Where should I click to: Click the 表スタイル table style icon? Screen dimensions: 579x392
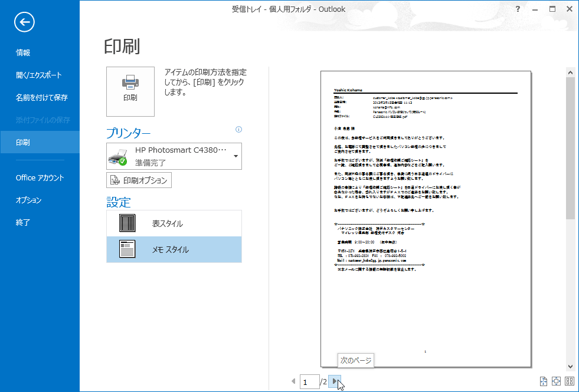pos(127,223)
